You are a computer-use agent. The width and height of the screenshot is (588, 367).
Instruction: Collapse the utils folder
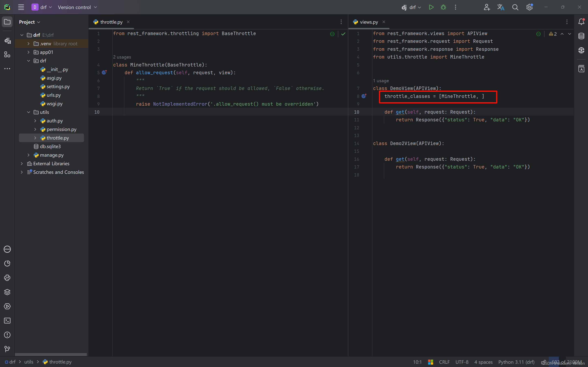coord(28,112)
